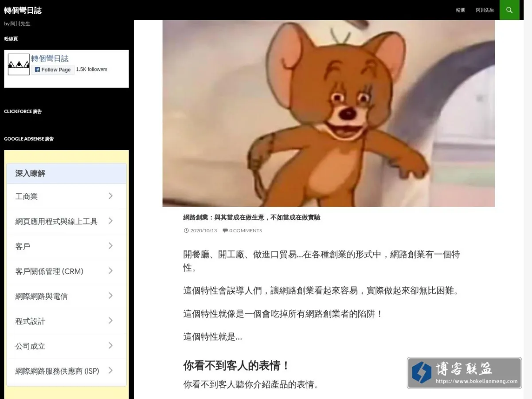The height and width of the screenshot is (399, 532).
Task: Open the 精選 menu item
Action: 460,10
